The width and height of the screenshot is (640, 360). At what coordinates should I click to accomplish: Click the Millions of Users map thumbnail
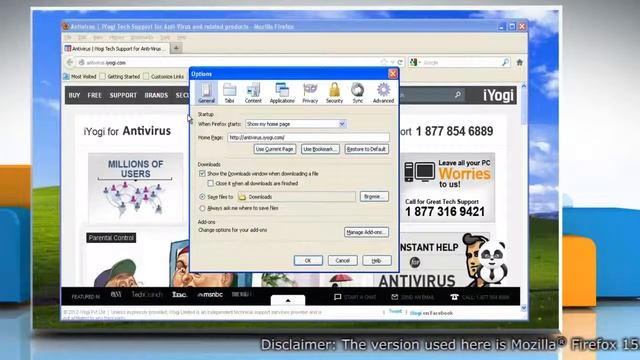coord(136,188)
